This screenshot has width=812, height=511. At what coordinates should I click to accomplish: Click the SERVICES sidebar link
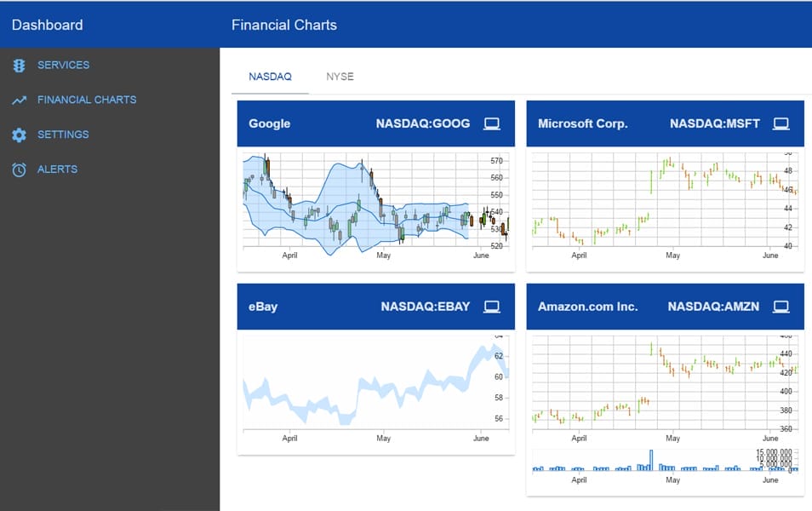point(63,65)
